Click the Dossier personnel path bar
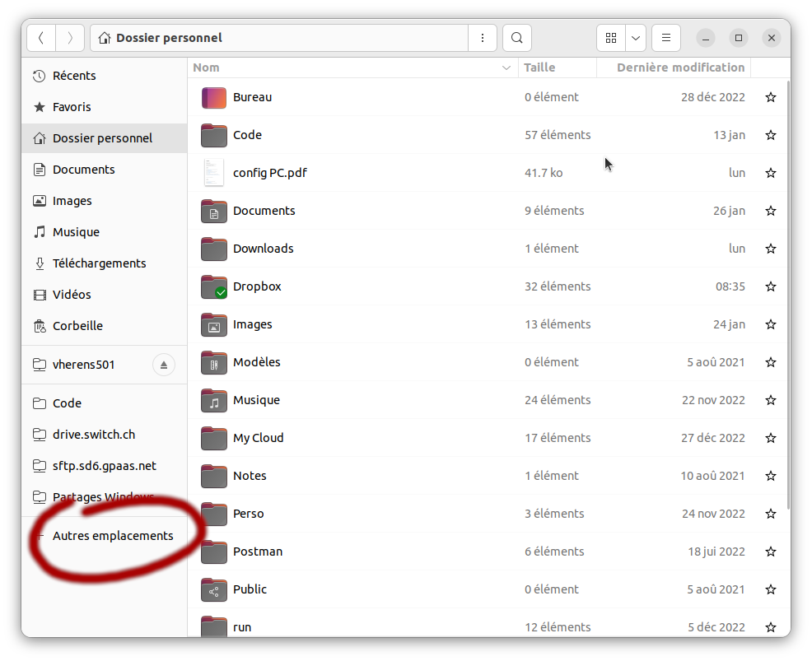 280,38
